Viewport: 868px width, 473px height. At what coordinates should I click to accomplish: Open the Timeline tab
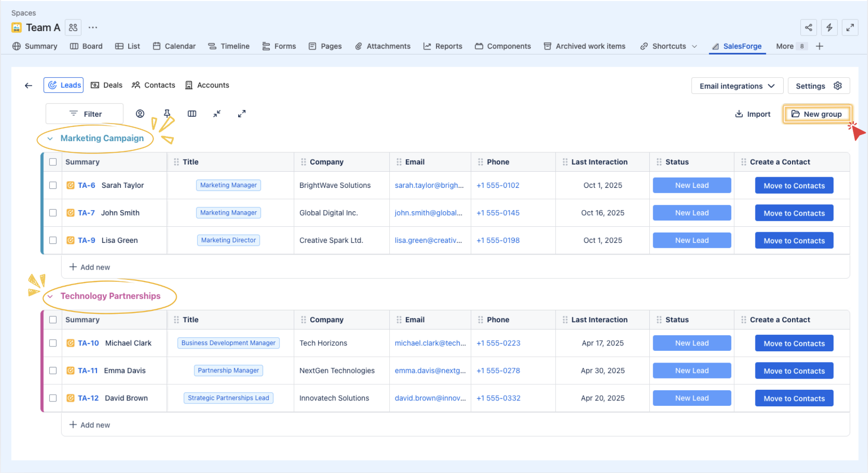229,46
